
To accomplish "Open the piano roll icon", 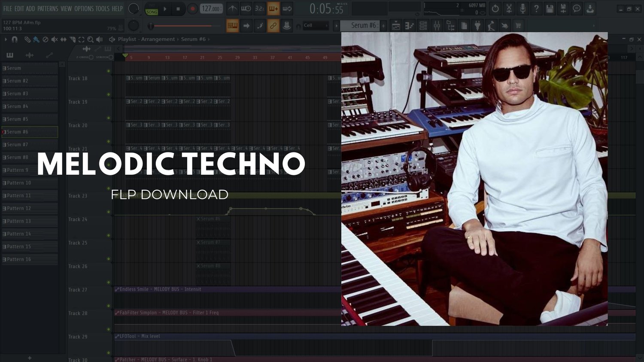I will pyautogui.click(x=410, y=26).
